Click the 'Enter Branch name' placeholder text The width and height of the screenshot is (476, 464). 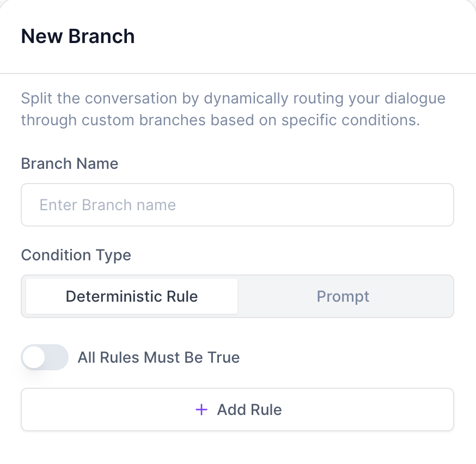point(108,205)
